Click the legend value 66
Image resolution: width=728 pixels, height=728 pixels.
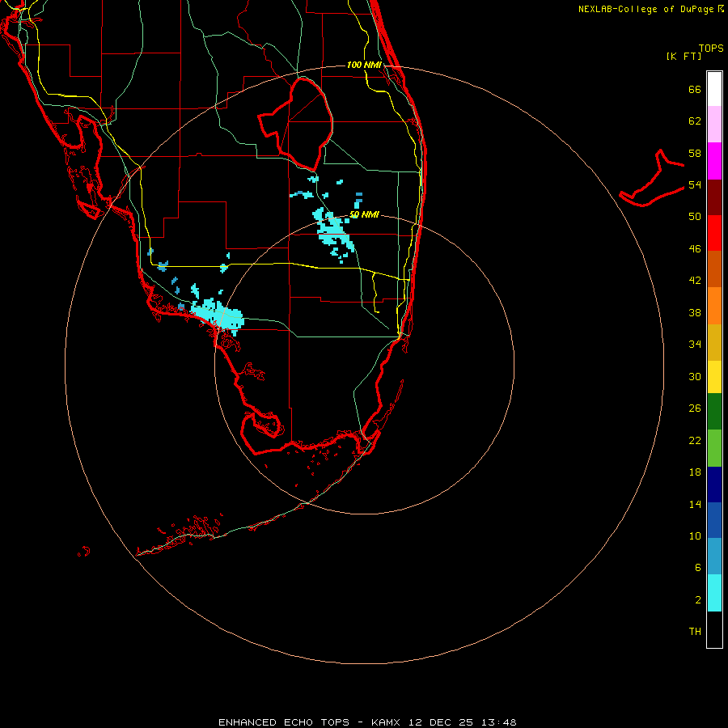pos(695,89)
